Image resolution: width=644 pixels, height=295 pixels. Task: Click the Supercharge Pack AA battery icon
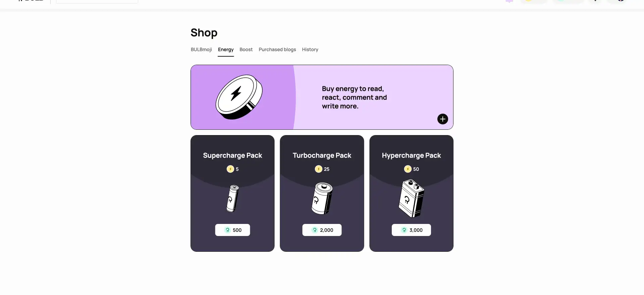[232, 198]
